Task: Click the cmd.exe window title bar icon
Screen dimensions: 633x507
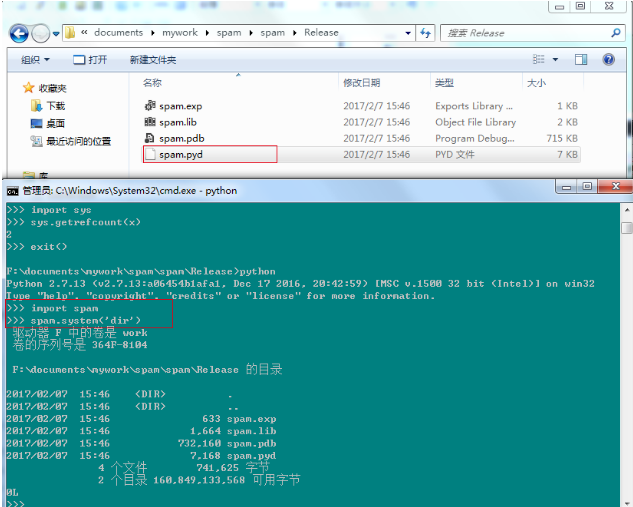Action: 12,189
